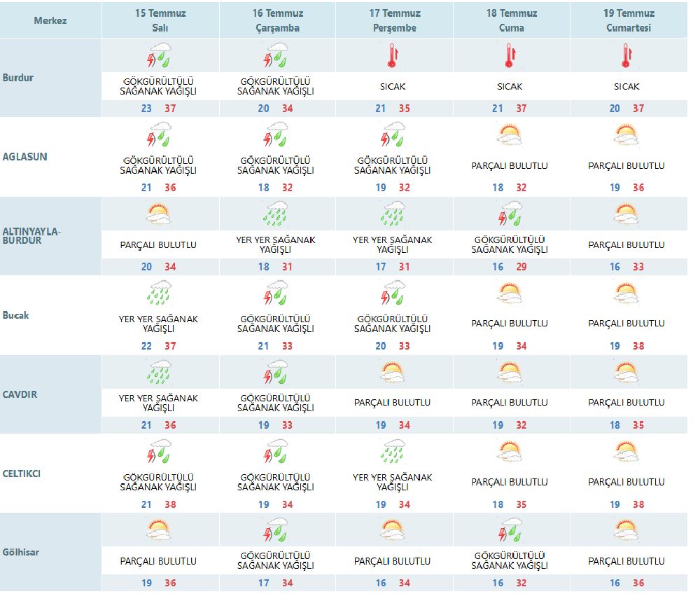Click Burdur thermometer icon for 19 Temmuz
700x594 pixels.
click(x=627, y=55)
